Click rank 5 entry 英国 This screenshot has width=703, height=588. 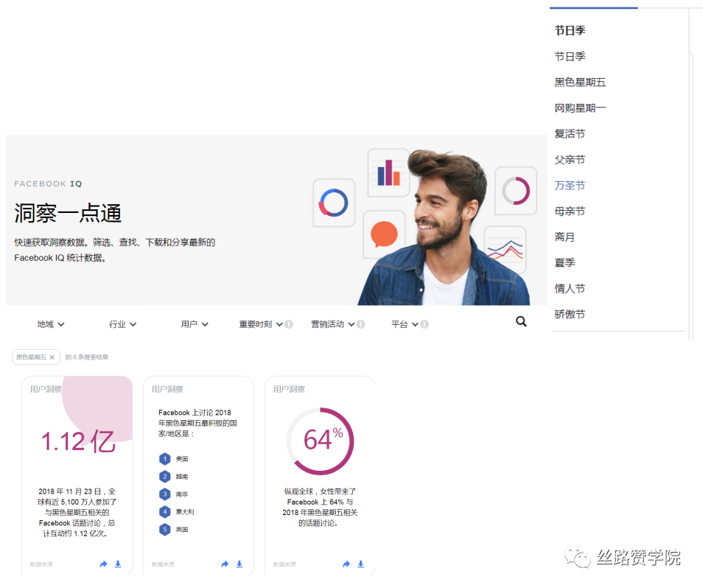click(x=173, y=529)
